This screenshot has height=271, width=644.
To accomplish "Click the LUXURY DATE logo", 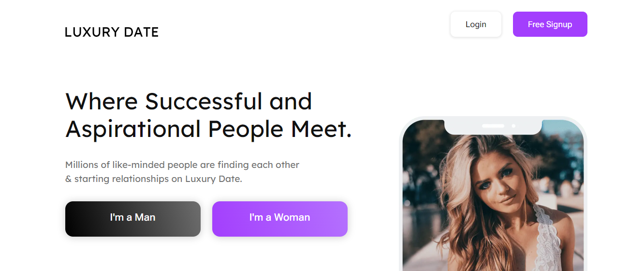I will click(x=112, y=32).
